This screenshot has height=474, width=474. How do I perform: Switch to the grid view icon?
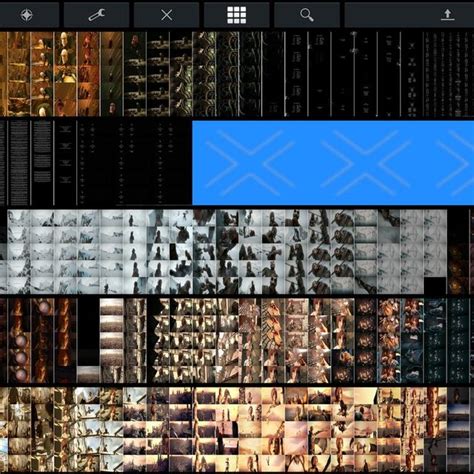point(237,15)
